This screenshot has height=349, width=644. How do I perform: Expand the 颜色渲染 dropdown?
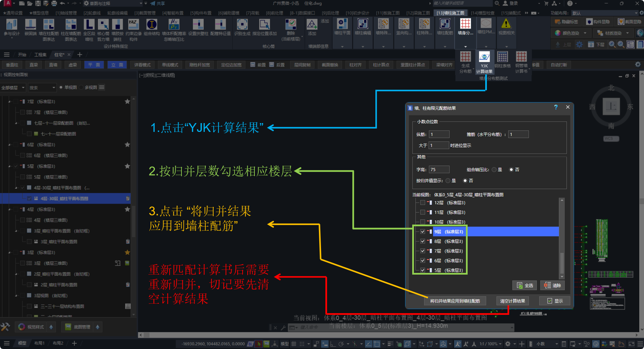tap(585, 33)
